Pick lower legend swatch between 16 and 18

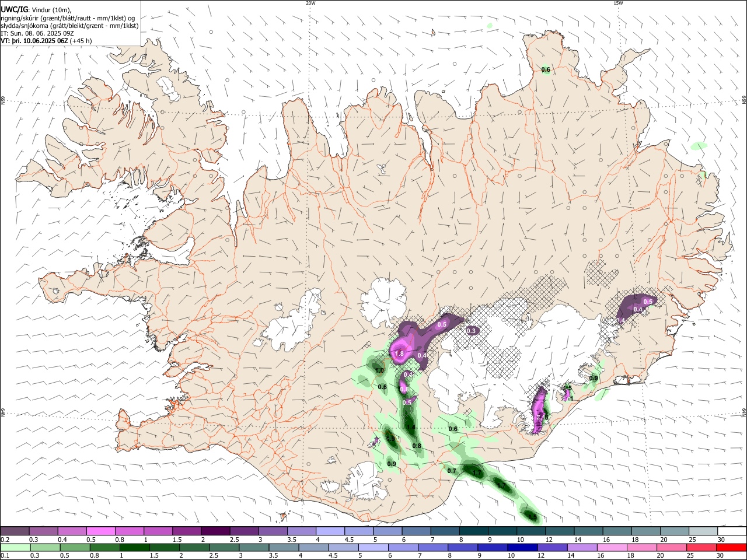pos(613,547)
